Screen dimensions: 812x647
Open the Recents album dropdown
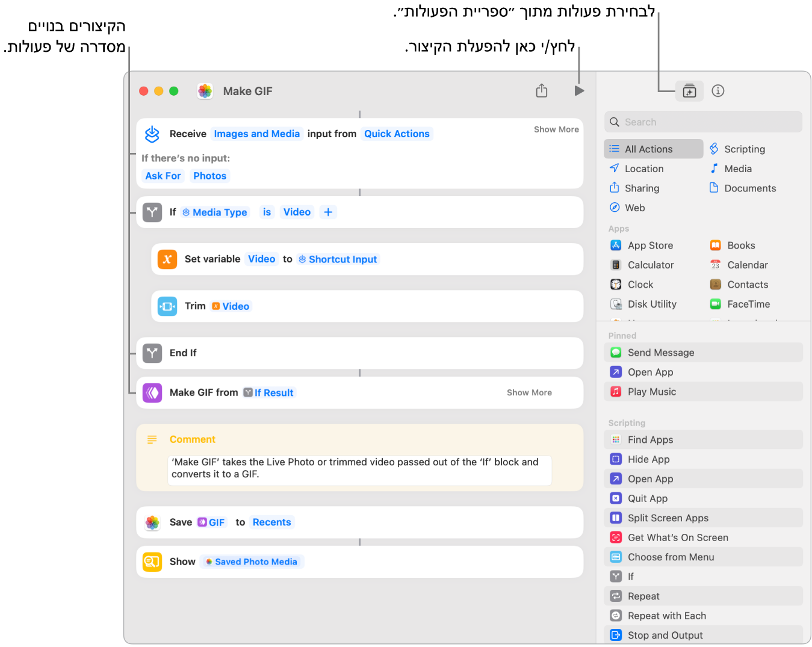(271, 522)
